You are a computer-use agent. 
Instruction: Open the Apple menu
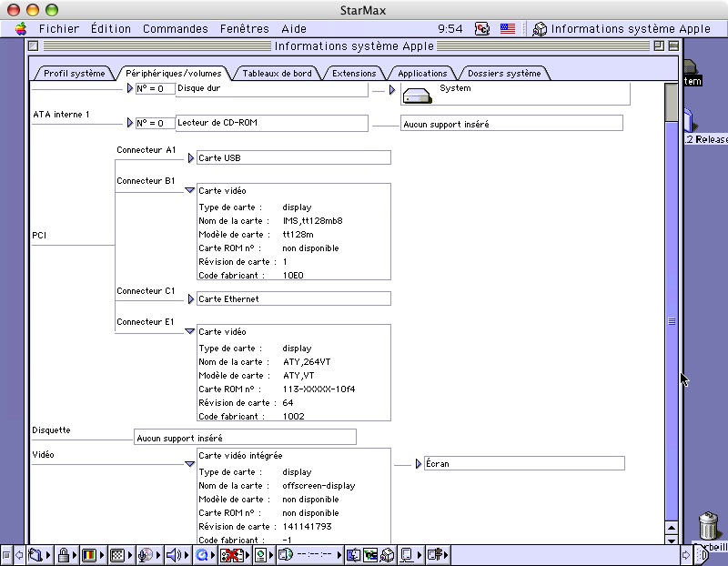click(x=20, y=29)
